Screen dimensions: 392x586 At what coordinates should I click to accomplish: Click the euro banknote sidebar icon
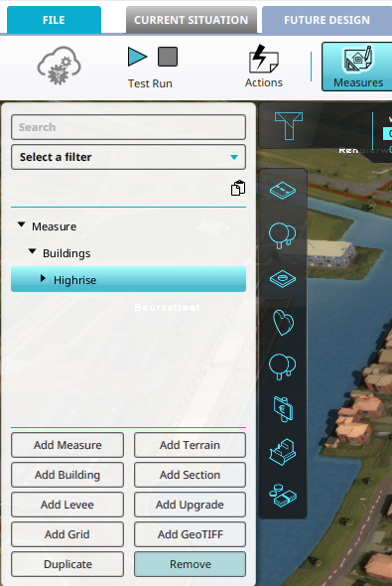[x=283, y=409]
